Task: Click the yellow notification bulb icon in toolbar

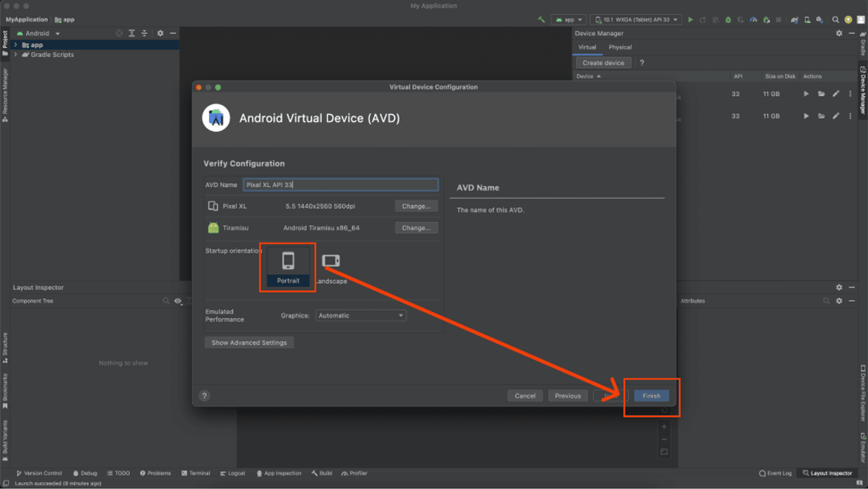Action: coord(848,20)
